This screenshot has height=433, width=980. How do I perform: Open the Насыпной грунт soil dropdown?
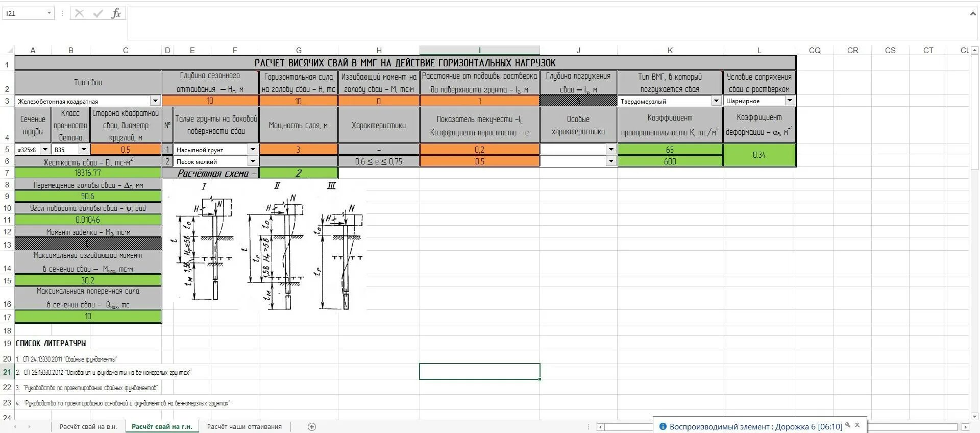tap(253, 150)
